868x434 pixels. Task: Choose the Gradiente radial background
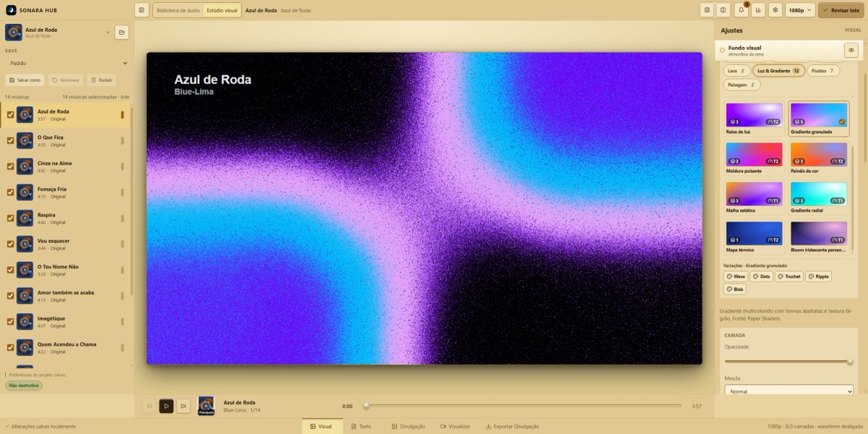[x=819, y=197]
